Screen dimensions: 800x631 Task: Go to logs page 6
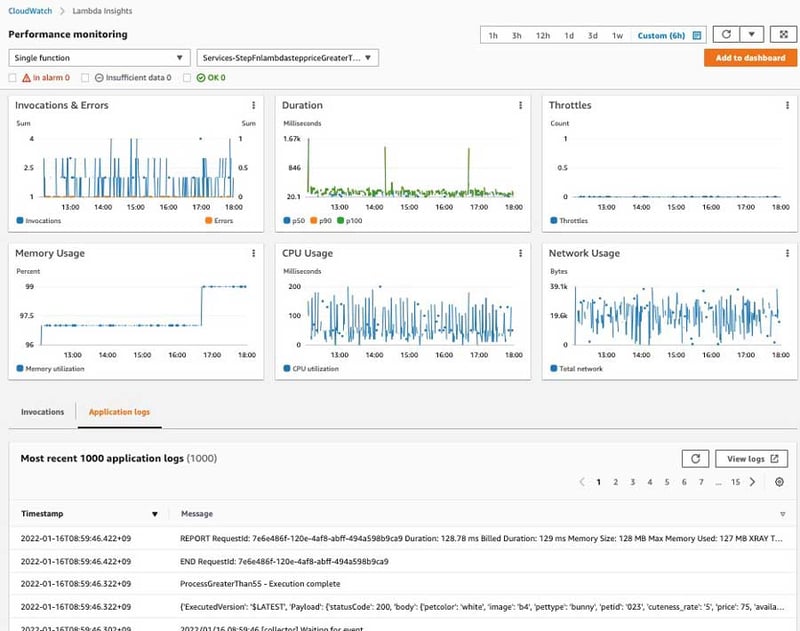(684, 482)
